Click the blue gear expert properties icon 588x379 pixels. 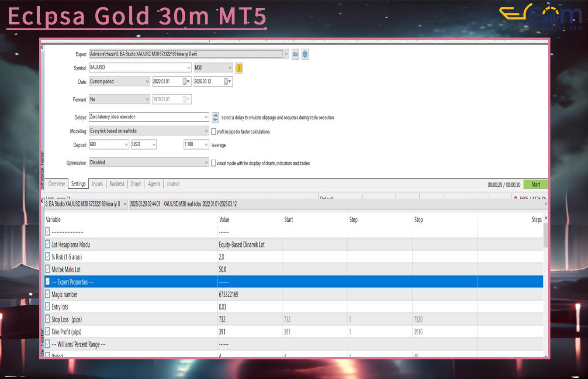(305, 55)
